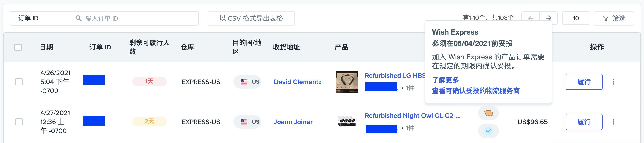The width and height of the screenshot is (644, 143).
Task: Go to next page arrow
Action: click(x=549, y=18)
